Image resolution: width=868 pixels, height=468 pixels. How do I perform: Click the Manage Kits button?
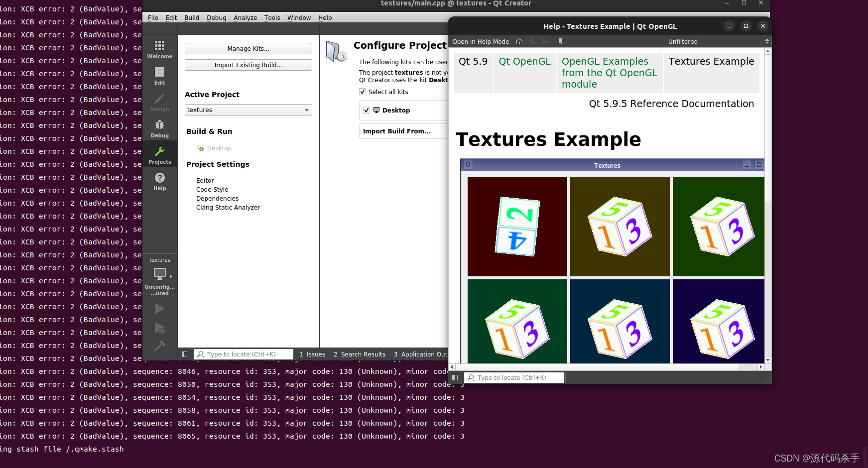click(248, 48)
